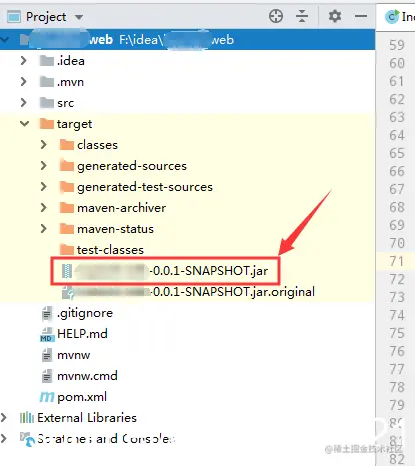The height and width of the screenshot is (466, 415).
Task: Collapse the target folder
Action: pyautogui.click(x=24, y=124)
